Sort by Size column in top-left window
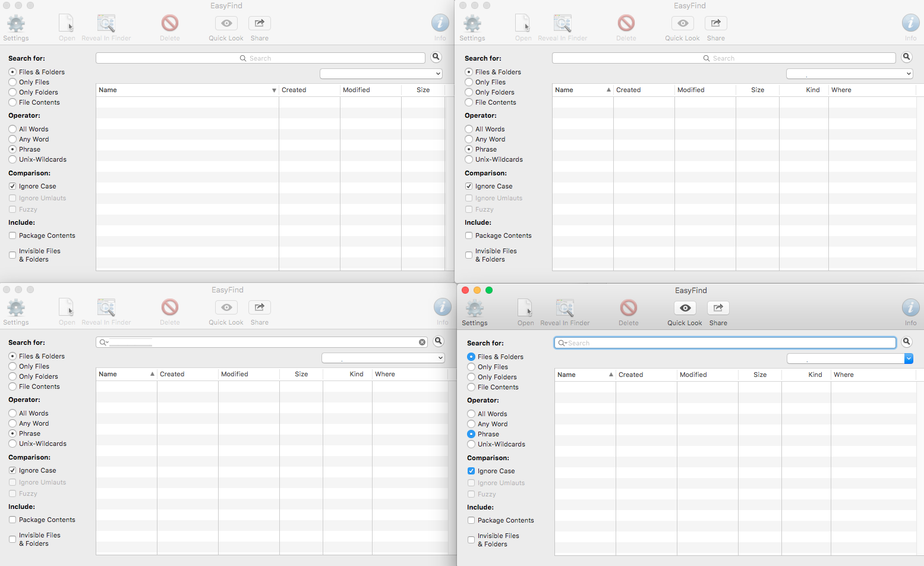 coord(423,90)
